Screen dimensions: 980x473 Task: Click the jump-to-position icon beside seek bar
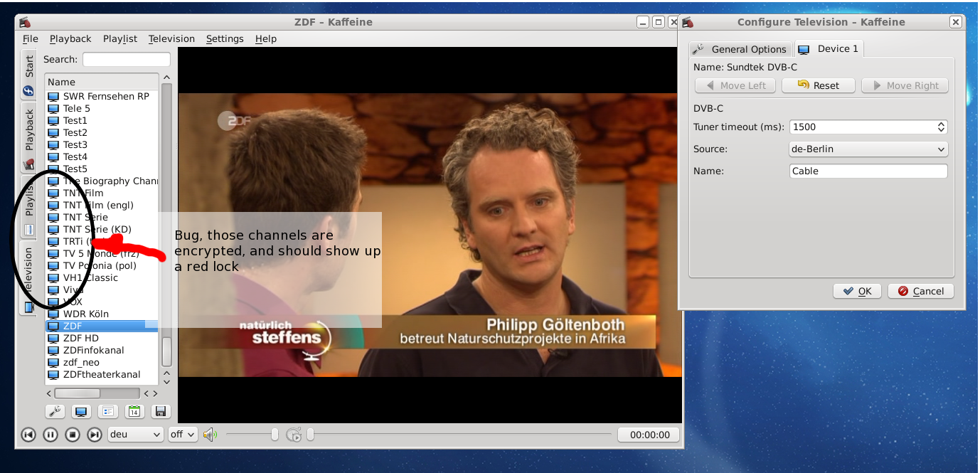coord(293,435)
